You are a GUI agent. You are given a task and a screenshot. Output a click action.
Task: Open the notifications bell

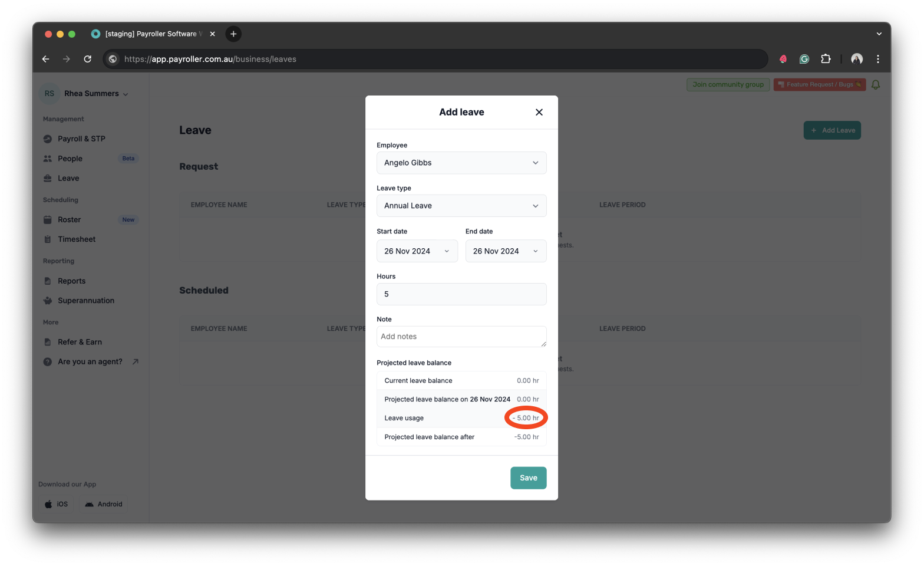pos(876,85)
